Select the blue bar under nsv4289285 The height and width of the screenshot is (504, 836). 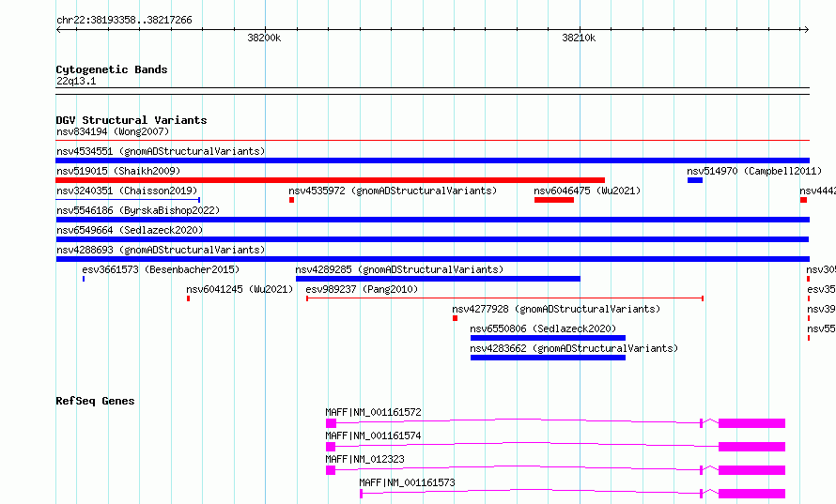pyautogui.click(x=438, y=279)
